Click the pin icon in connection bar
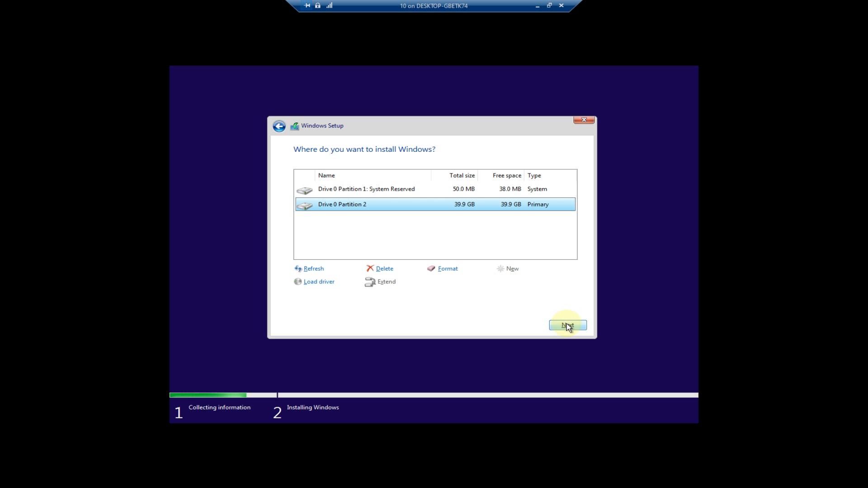This screenshot has width=868, height=488. [x=307, y=5]
